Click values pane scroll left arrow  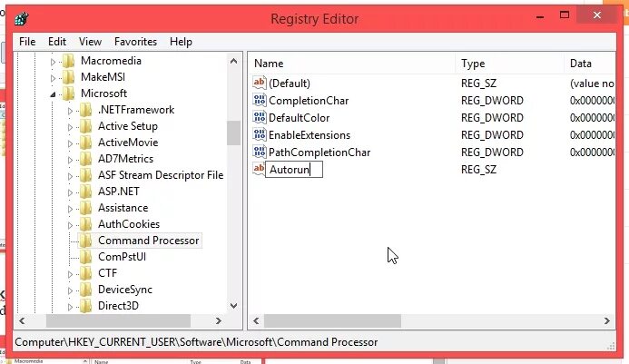256,320
